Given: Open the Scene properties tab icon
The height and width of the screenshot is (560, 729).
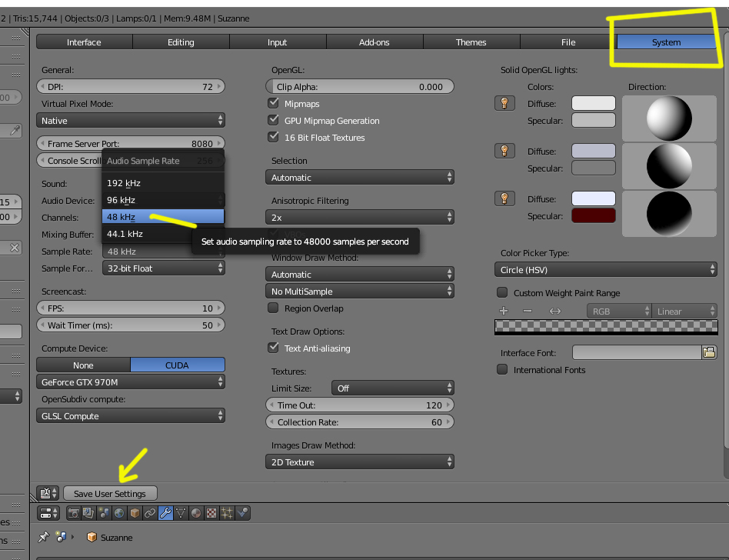Looking at the screenshot, I should (104, 513).
